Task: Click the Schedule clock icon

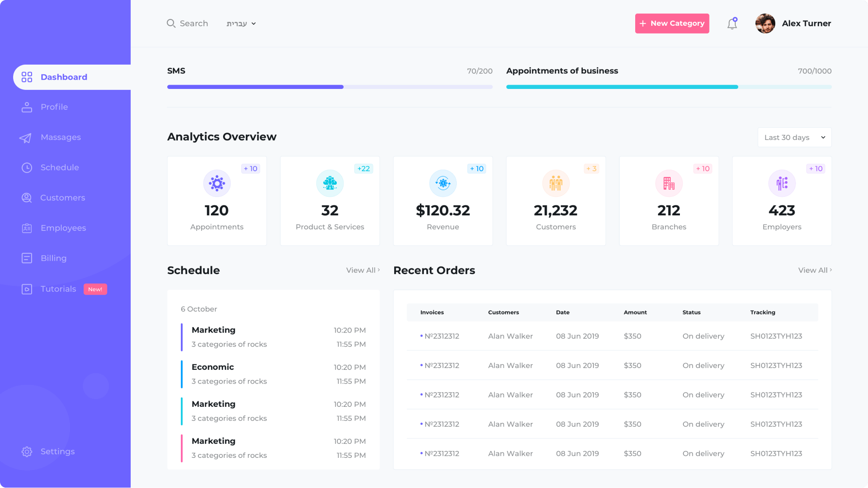Action: point(27,168)
